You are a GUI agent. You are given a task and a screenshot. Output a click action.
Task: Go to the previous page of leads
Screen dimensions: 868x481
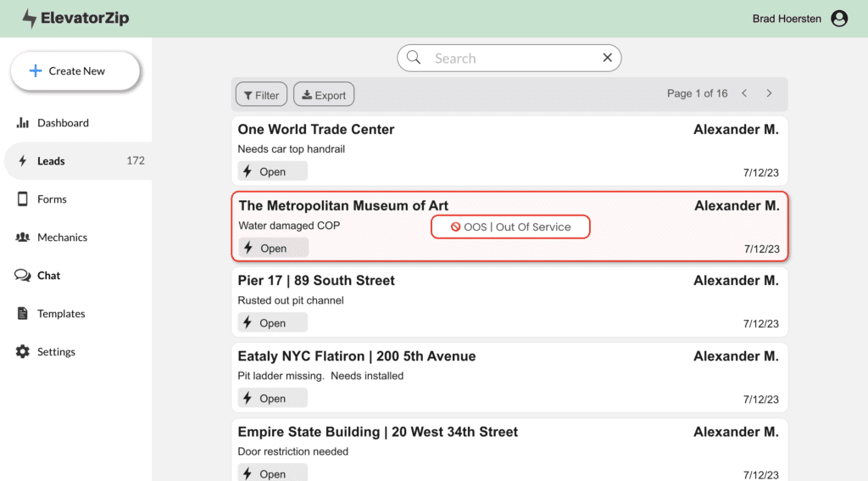pyautogui.click(x=744, y=93)
